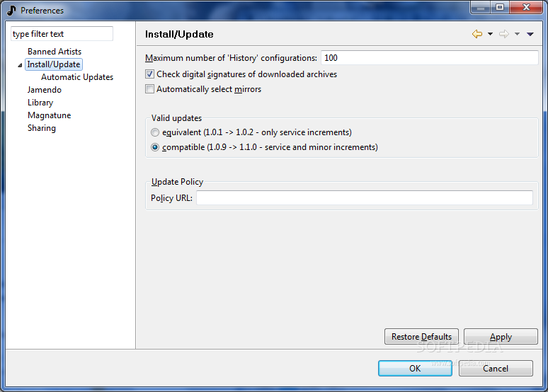Open the back history dropdown arrow
Image resolution: width=548 pixels, height=392 pixels.
pos(491,34)
